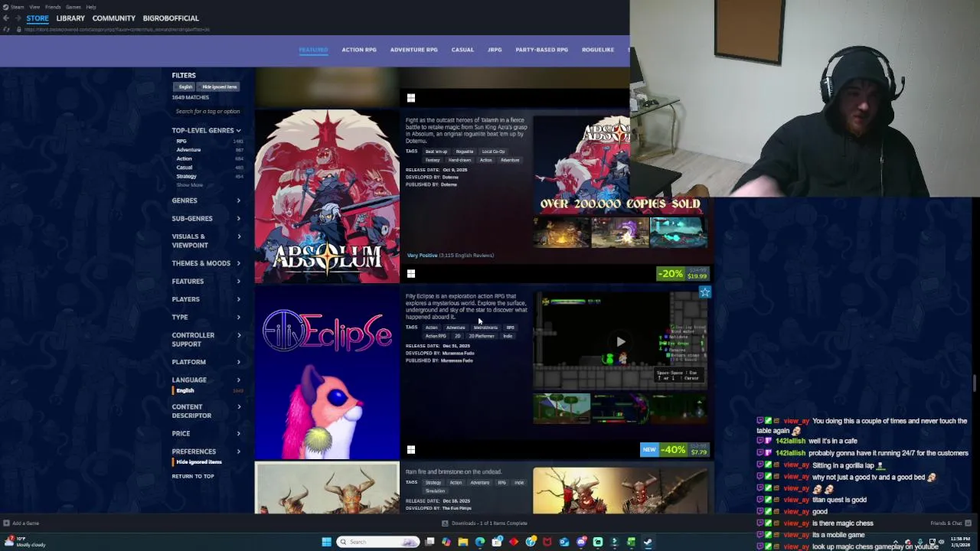Remove the English filter chip
Screen dimensions: 980x551
coord(185,86)
